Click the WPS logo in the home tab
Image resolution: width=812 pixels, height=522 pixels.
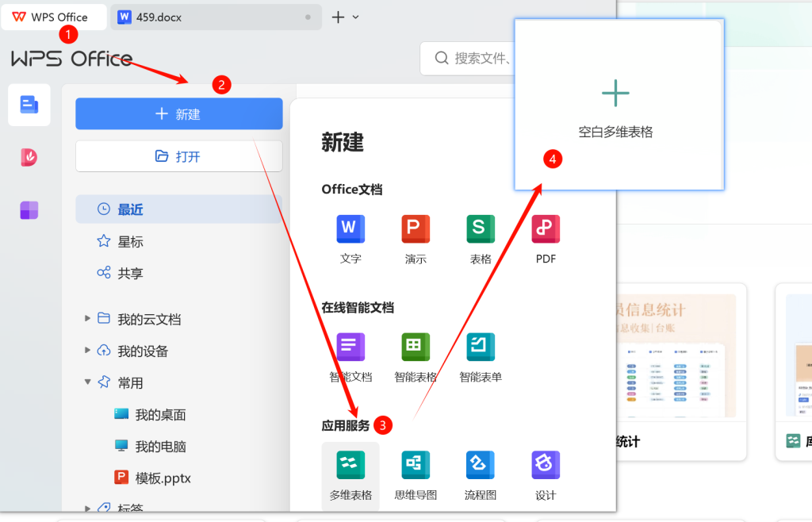tap(19, 17)
